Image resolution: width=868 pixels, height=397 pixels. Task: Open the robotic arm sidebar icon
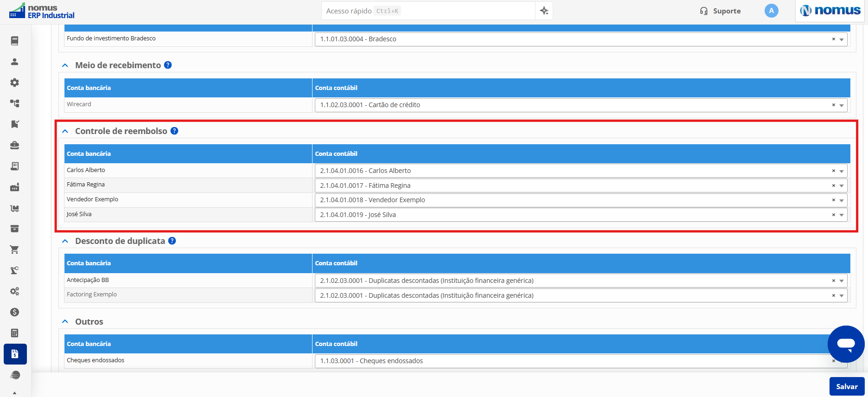point(15,270)
